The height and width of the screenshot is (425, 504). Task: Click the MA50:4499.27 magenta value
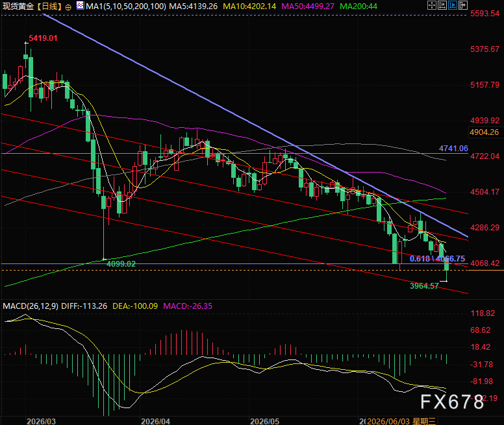[x=308, y=6]
